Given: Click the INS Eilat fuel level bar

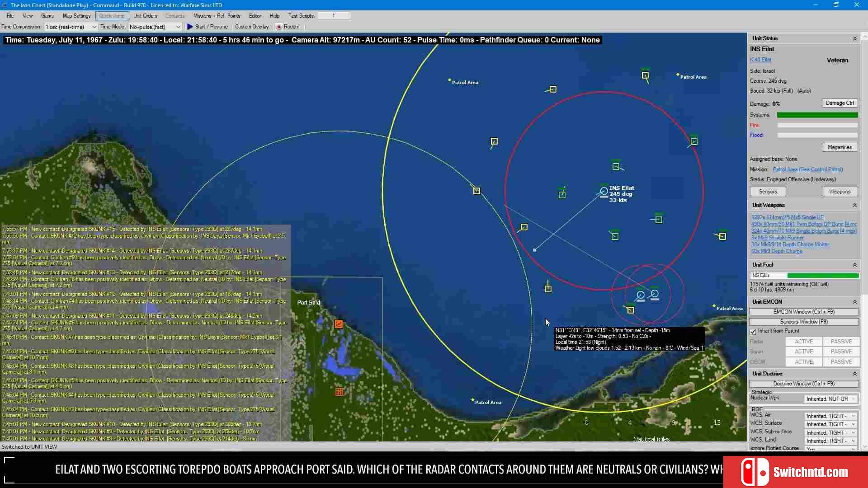Looking at the screenshot, I should [804, 276].
